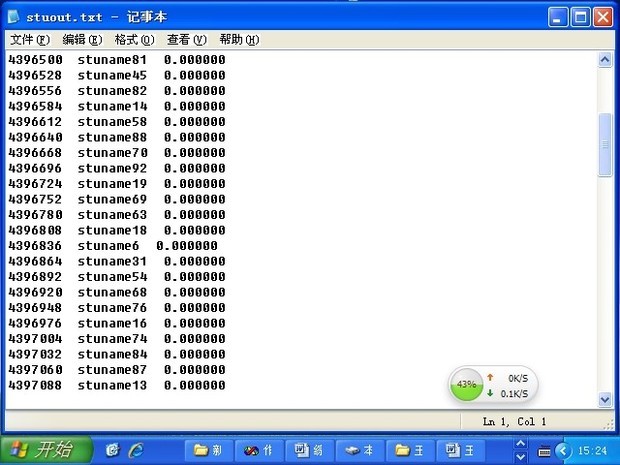Click on stuname63 text
This screenshot has width=620, height=465.
pos(112,215)
